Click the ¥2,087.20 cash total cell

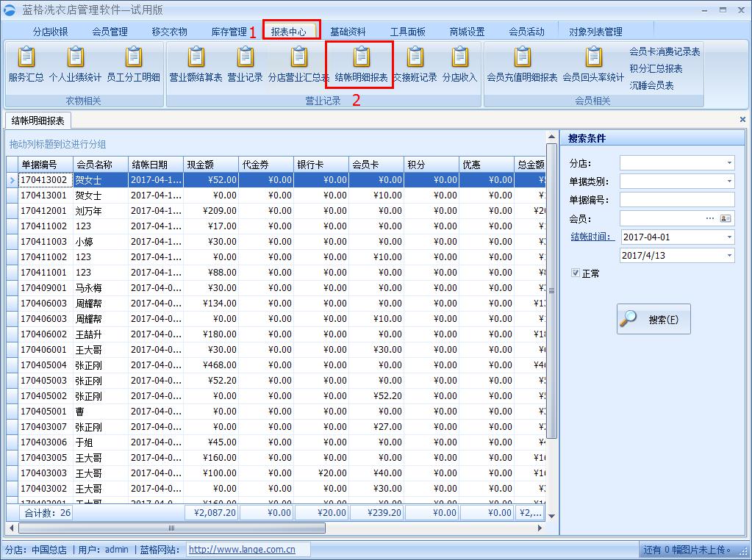212,512
